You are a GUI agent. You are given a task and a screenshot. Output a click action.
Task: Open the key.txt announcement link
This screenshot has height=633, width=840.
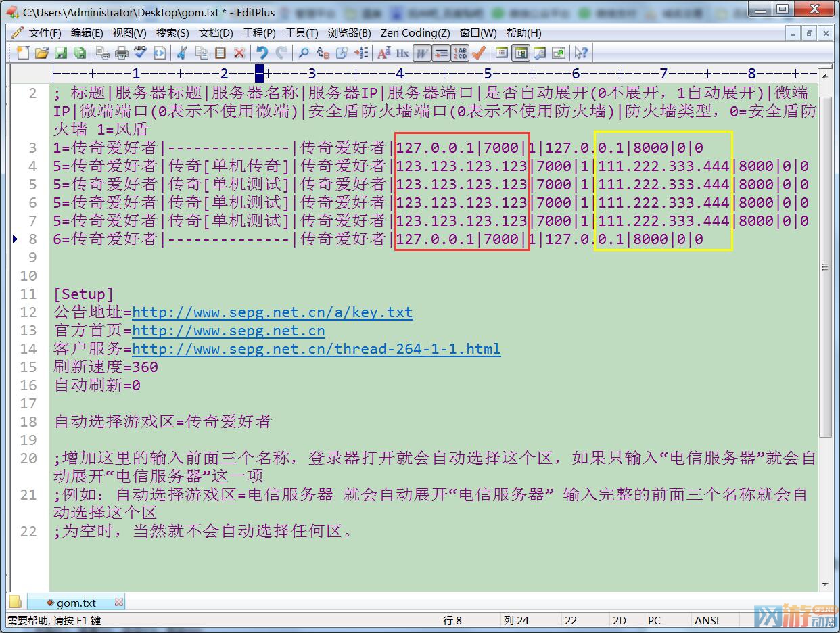(x=272, y=312)
